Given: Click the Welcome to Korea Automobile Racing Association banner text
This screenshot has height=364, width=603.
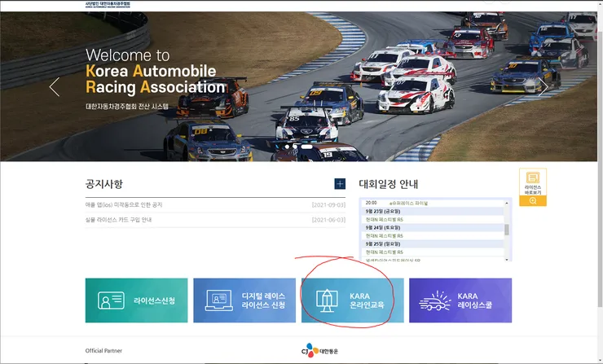Looking at the screenshot, I should tap(155, 71).
